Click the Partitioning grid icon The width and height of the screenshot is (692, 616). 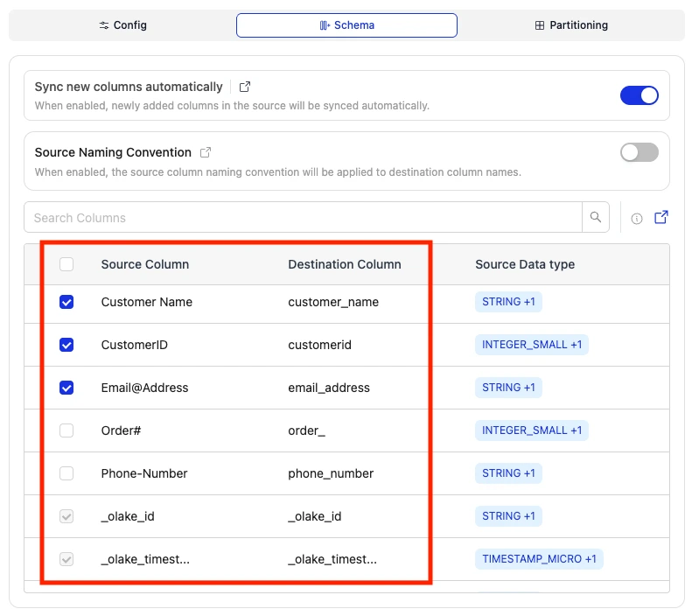[539, 25]
